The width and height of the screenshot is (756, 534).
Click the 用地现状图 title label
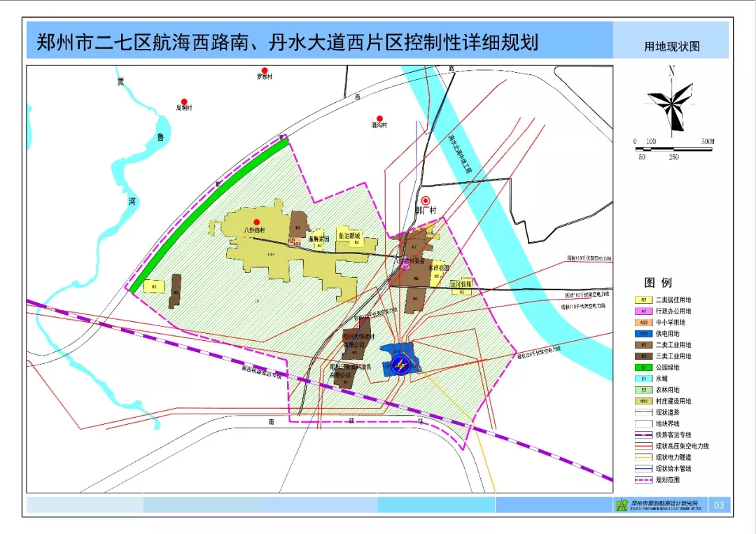pyautogui.click(x=671, y=47)
